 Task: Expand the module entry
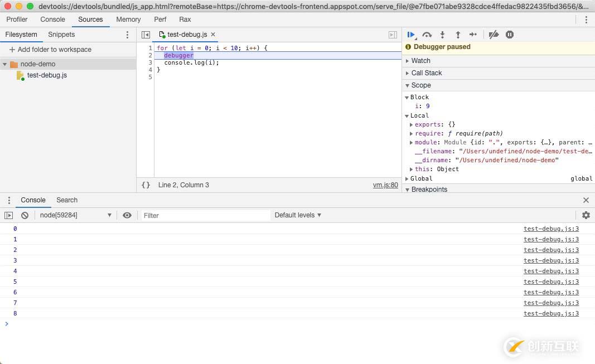(x=412, y=143)
